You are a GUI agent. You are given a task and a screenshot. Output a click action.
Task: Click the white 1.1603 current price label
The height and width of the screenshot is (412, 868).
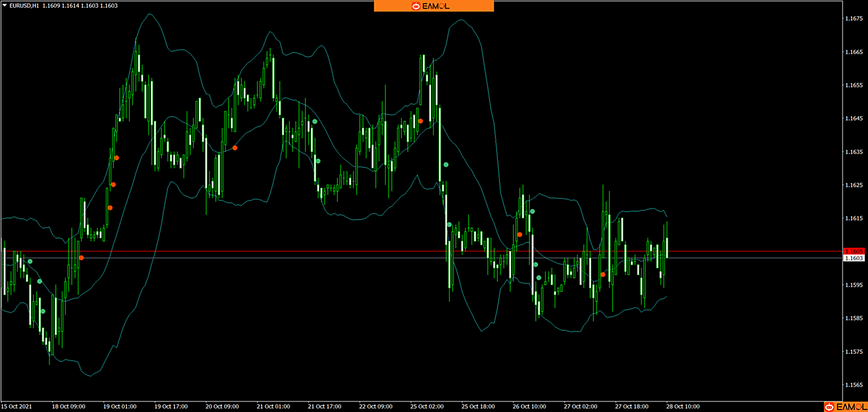(854, 258)
